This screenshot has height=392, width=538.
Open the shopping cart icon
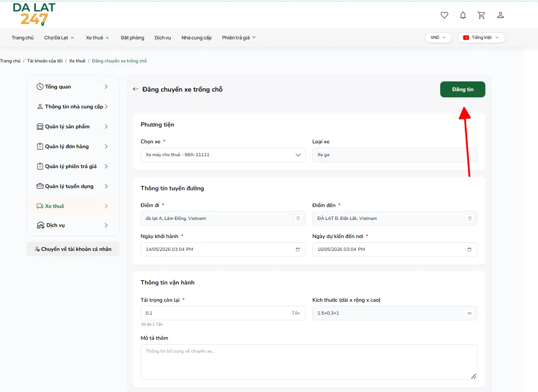(x=481, y=15)
